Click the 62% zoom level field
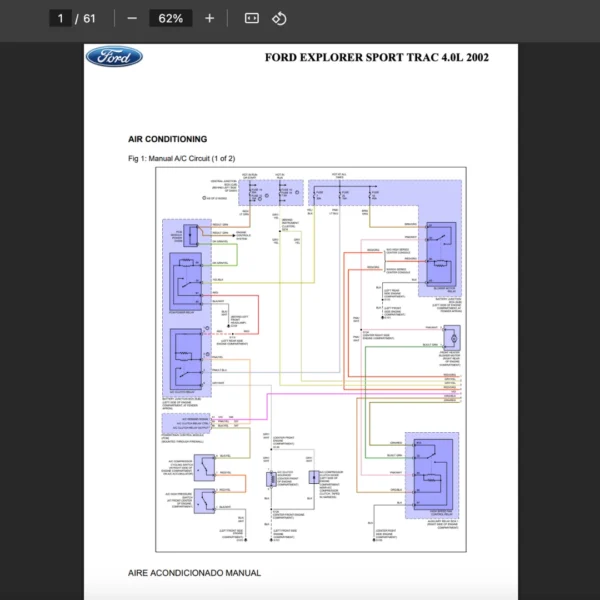Viewport: 600px width, 600px height. (x=171, y=18)
